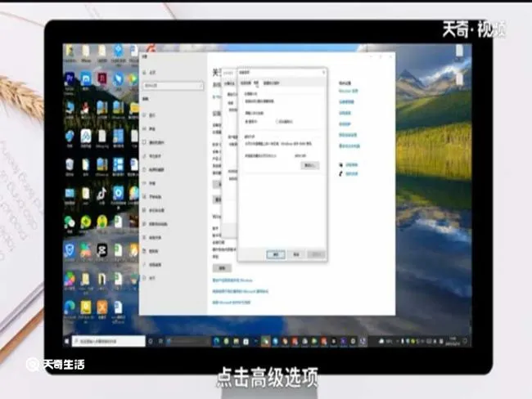Select Computer Name tab in System Properties behind
This screenshot has width=532, height=399.
[x=230, y=83]
